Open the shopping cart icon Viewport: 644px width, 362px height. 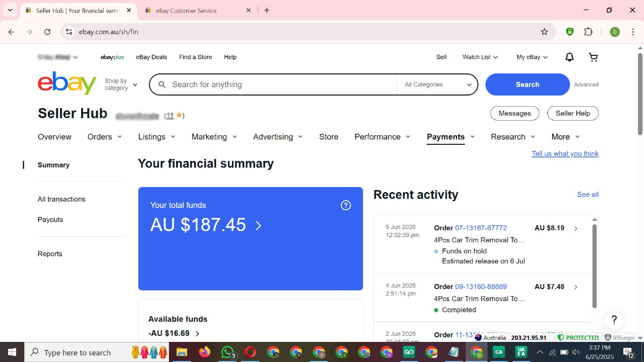tap(594, 57)
